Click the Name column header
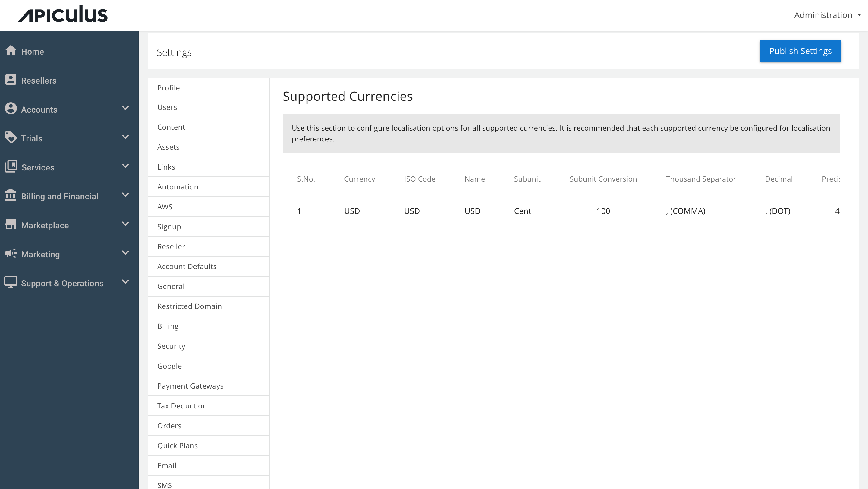Viewport: 868px width, 489px height. (x=474, y=179)
